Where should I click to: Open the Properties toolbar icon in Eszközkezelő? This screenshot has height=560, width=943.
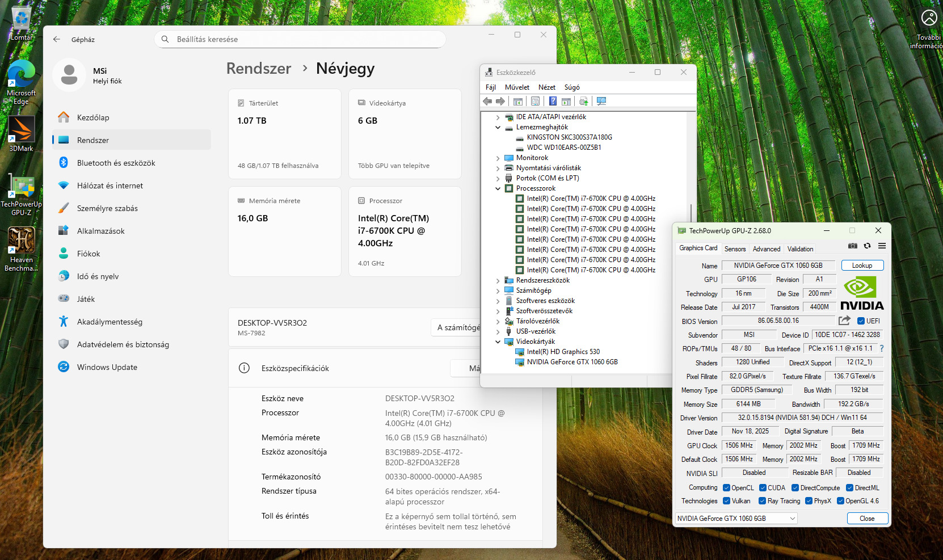pyautogui.click(x=535, y=101)
